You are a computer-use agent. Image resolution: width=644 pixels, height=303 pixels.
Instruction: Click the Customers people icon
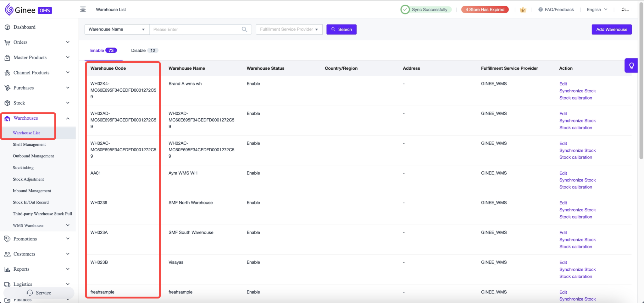[x=8, y=254]
